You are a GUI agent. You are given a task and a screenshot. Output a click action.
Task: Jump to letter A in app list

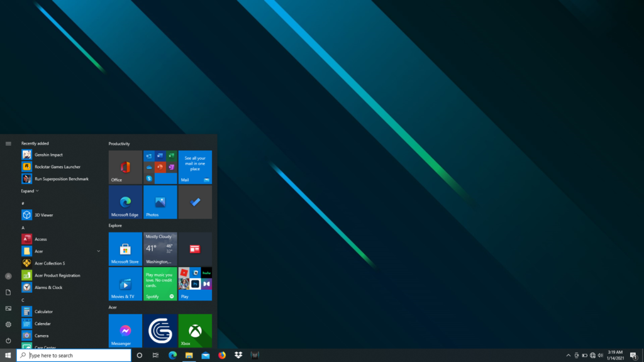(23, 228)
